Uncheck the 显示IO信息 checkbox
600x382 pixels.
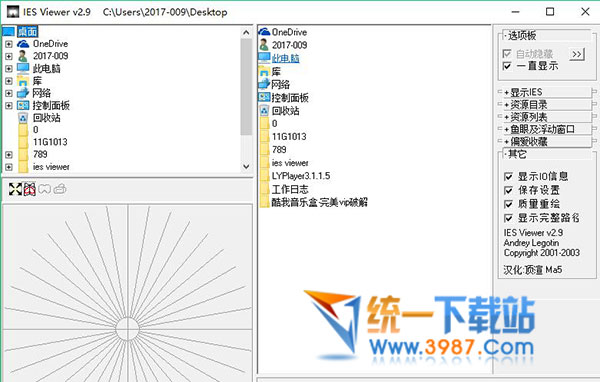tap(508, 176)
